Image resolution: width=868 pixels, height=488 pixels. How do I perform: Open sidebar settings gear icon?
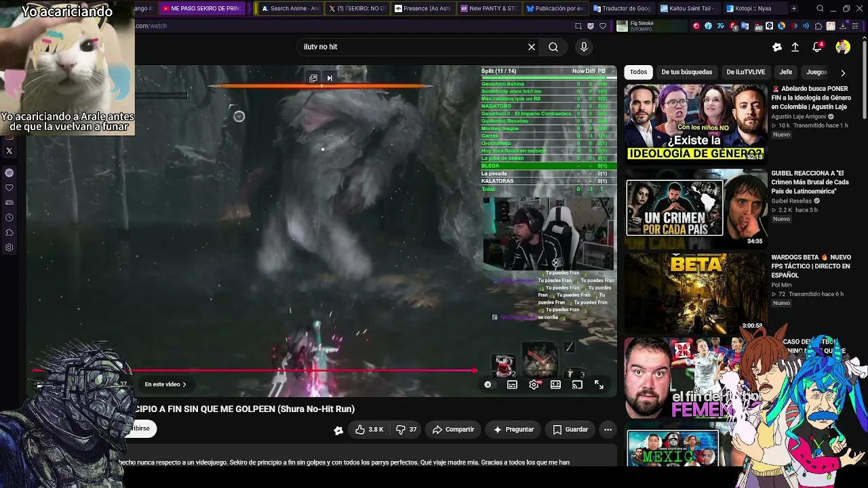[x=9, y=247]
